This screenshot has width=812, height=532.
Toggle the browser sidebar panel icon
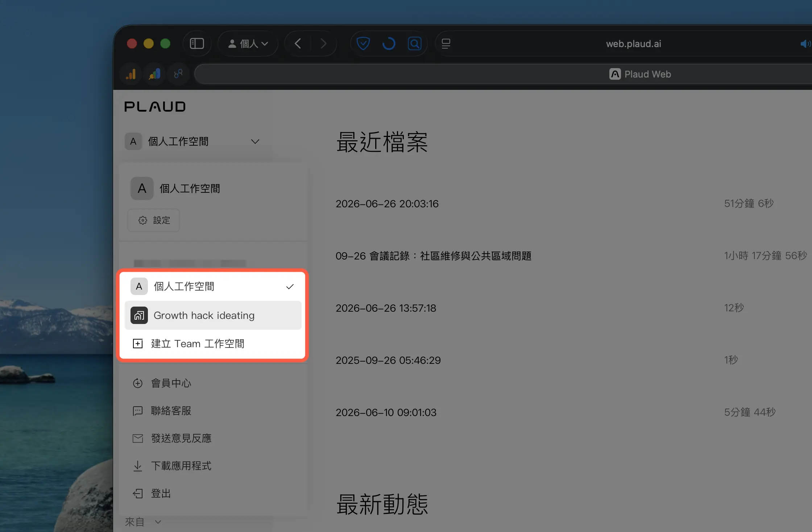pyautogui.click(x=197, y=44)
